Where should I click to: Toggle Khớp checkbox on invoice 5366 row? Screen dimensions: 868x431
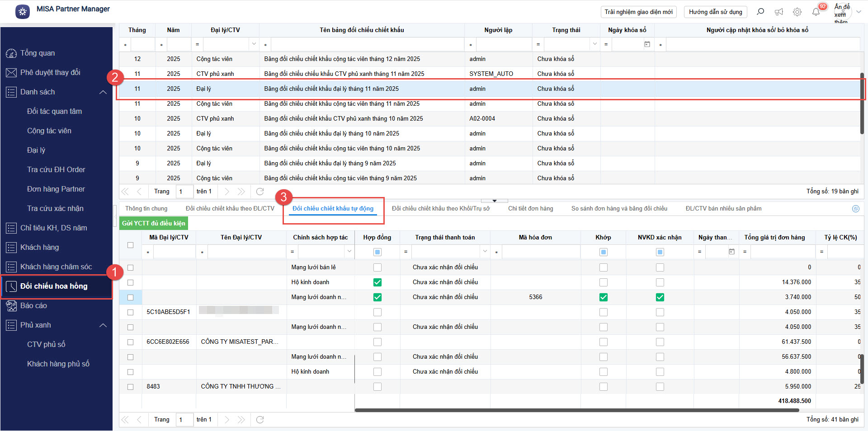(x=603, y=297)
